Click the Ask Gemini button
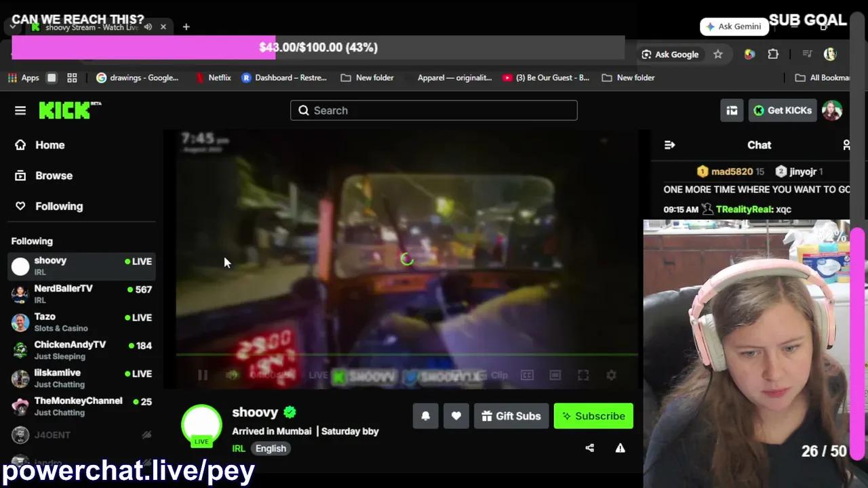868x488 pixels. 734,26
